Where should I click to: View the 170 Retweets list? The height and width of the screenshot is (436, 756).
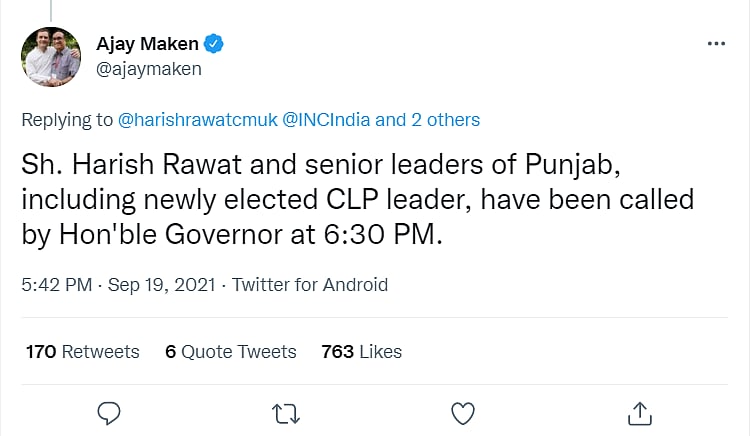click(82, 351)
